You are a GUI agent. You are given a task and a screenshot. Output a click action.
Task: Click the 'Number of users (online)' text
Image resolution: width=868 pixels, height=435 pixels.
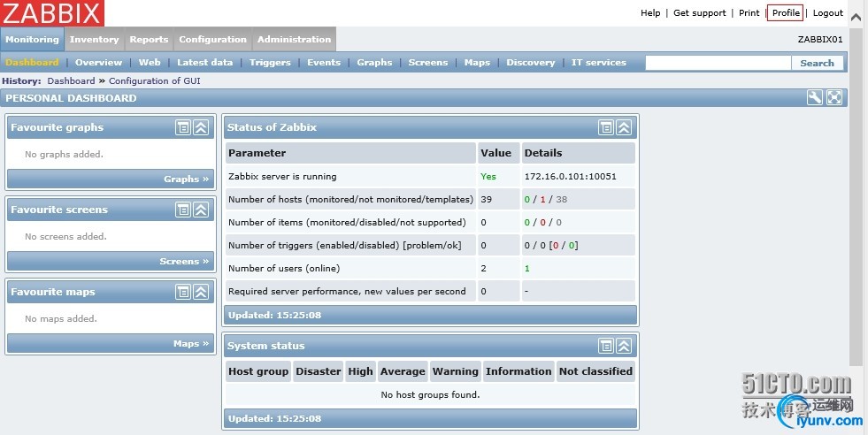284,269
